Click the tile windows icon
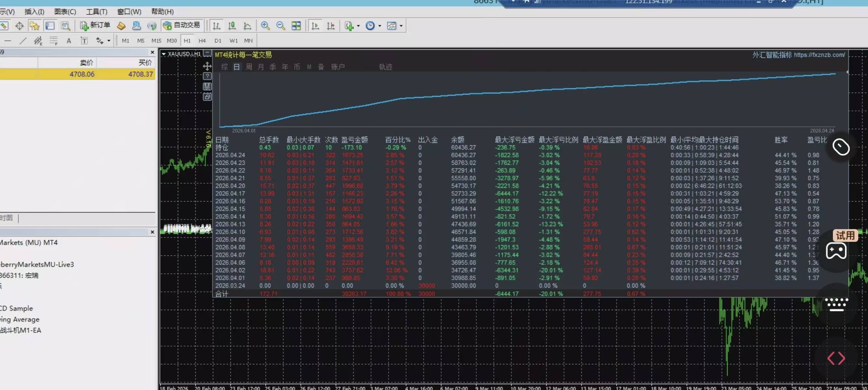This screenshot has width=868, height=390. (296, 26)
